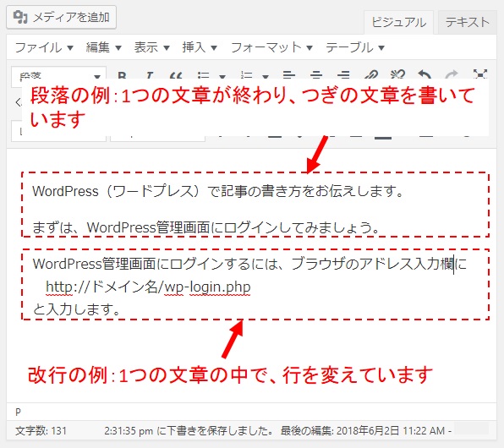Screen dimensions: 504x448
Task: Align text center
Action: click(x=316, y=75)
